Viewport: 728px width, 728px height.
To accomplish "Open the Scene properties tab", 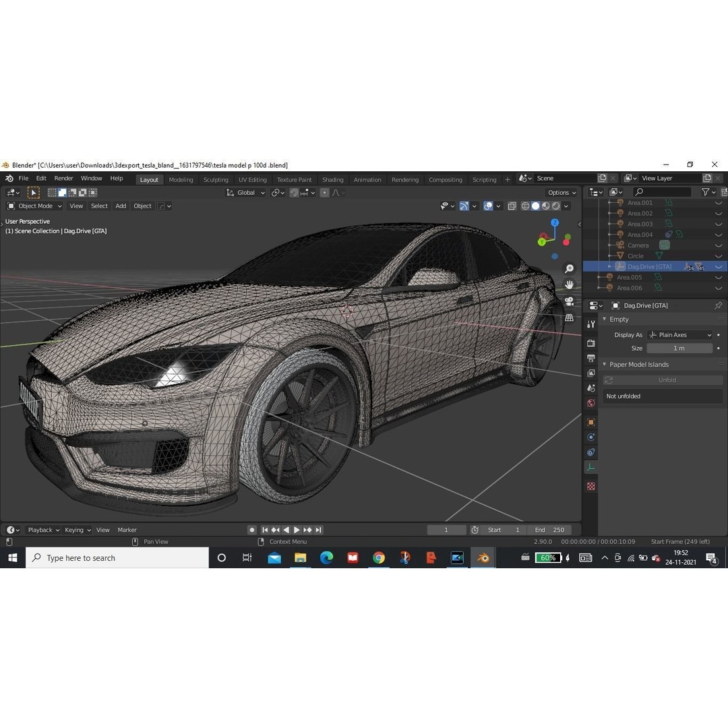I will (x=590, y=388).
